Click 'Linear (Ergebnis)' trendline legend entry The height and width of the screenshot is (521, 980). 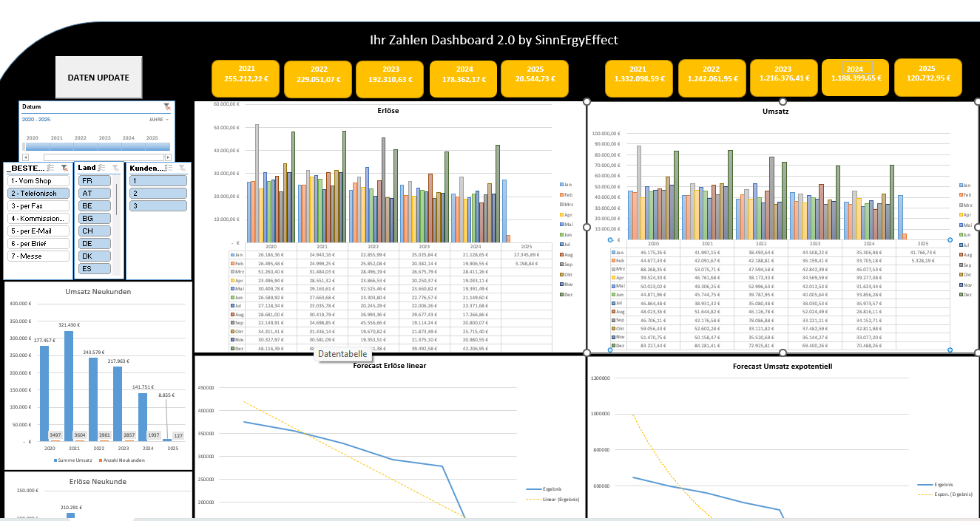click(x=552, y=500)
